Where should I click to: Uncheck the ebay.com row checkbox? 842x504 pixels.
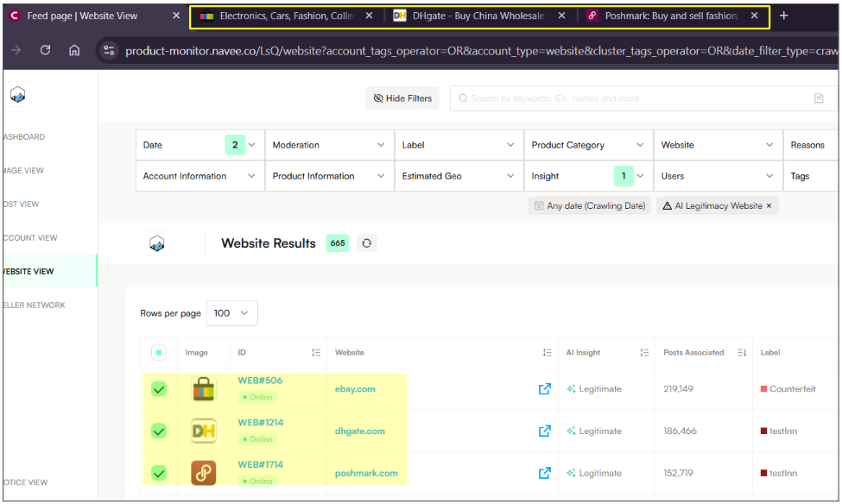pos(158,389)
